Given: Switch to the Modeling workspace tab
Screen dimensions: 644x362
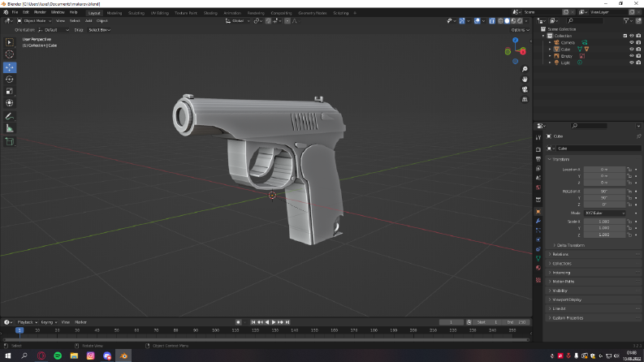Looking at the screenshot, I should tap(115, 13).
